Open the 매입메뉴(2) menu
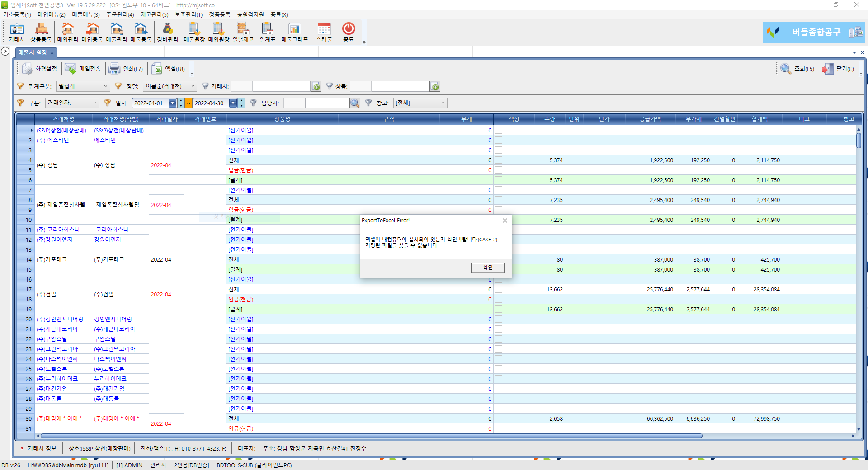This screenshot has height=470, width=868. point(52,14)
